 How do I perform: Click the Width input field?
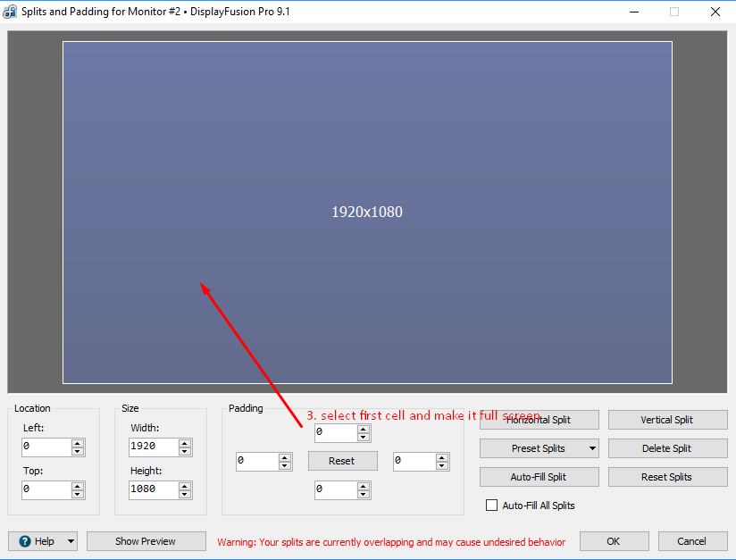[153, 447]
